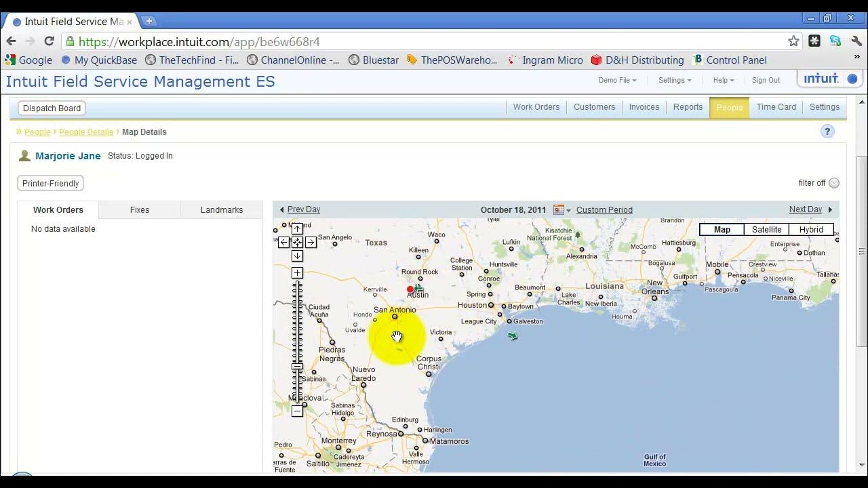Switch map view to Hybrid
This screenshot has width=868, height=488.
tap(811, 230)
